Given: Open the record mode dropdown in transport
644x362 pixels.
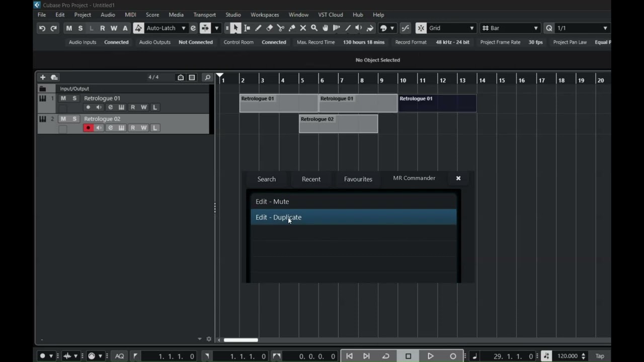Looking at the screenshot, I should 51,356.
